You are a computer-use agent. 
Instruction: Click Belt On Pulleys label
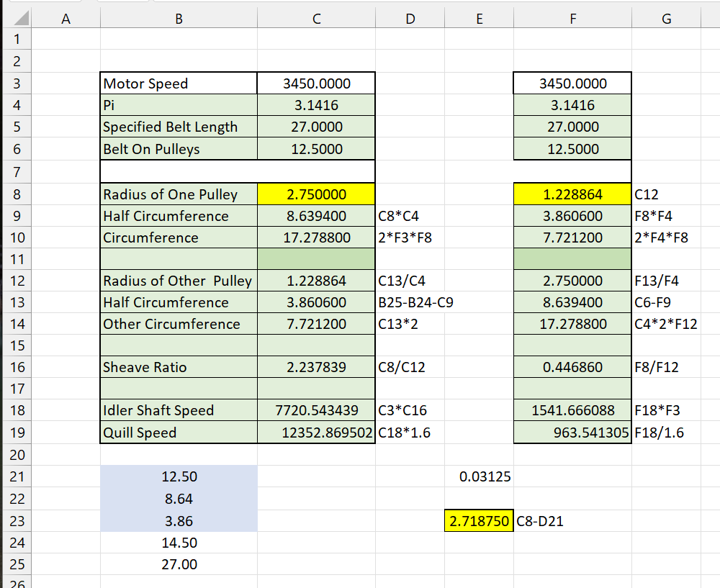(x=179, y=149)
